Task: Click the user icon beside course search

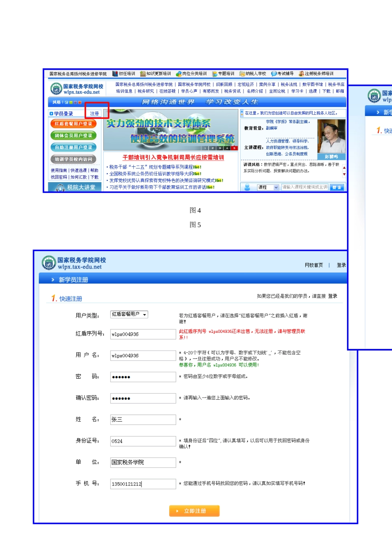Action: (x=248, y=187)
